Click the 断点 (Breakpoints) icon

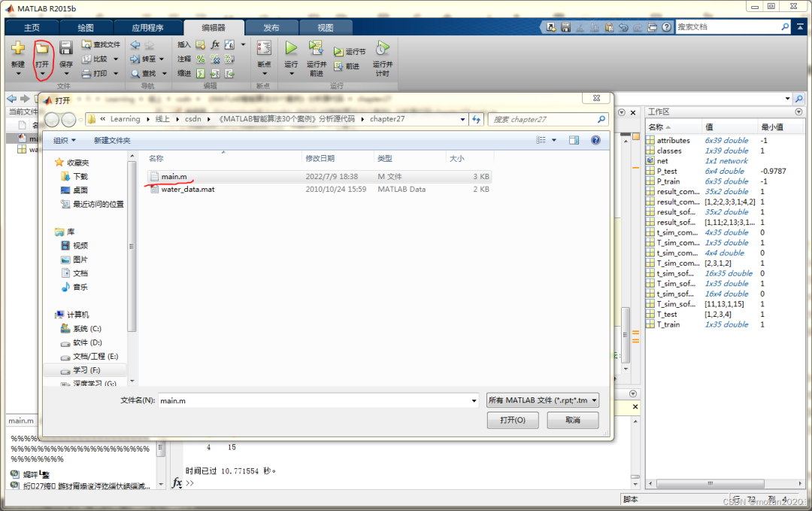[x=264, y=48]
